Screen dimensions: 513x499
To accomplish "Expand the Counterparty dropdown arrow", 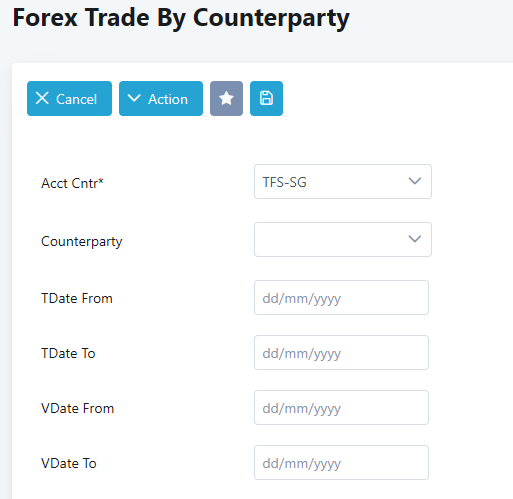I will tap(415, 239).
